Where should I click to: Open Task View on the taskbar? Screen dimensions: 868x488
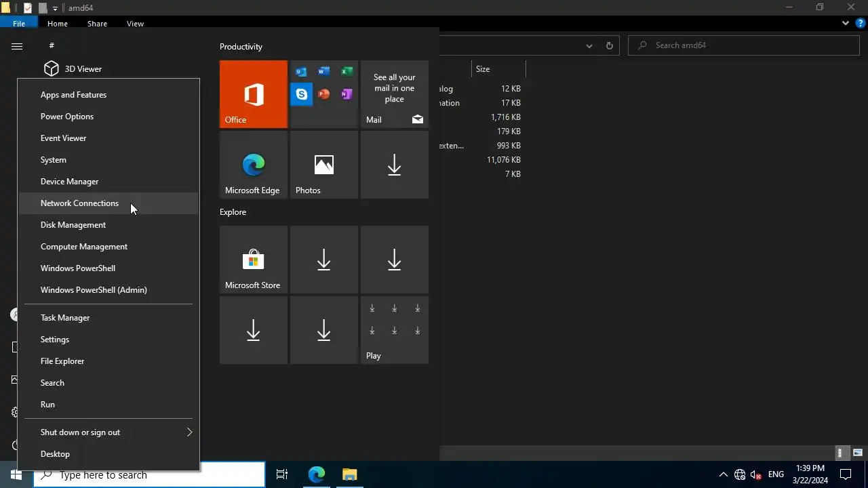[282, 474]
